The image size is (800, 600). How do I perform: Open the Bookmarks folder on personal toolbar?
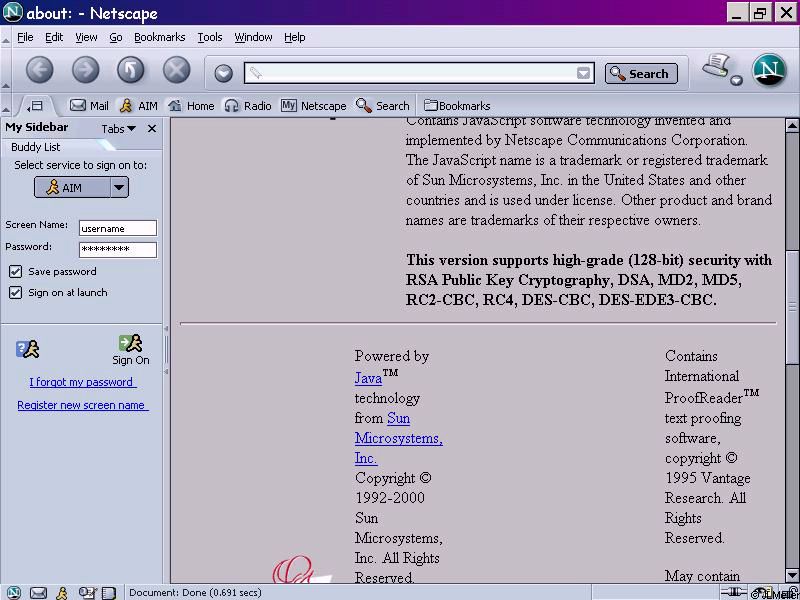click(457, 106)
